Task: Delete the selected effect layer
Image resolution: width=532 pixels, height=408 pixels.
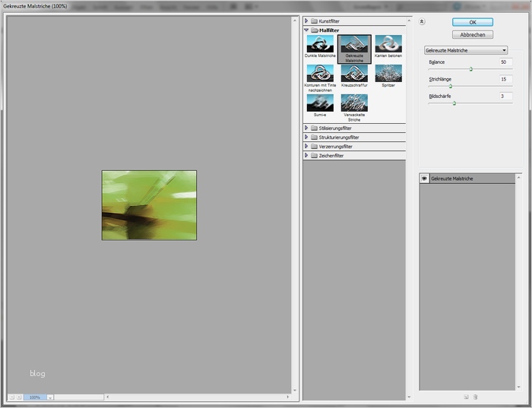Action: click(475, 397)
